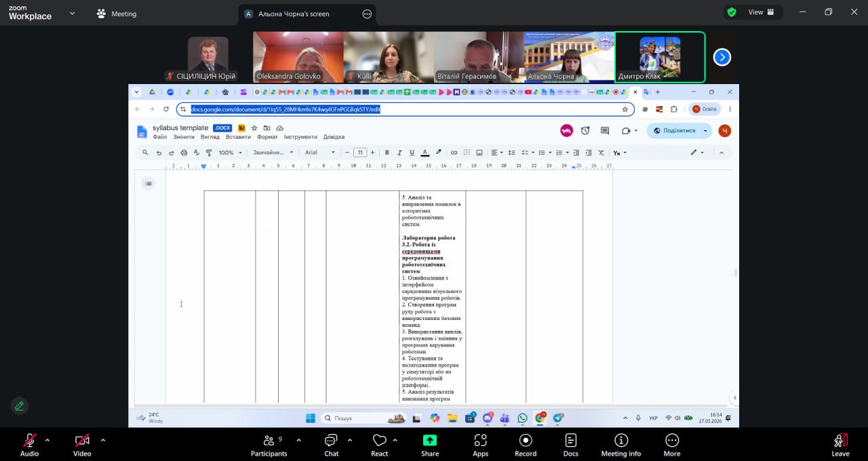The height and width of the screenshot is (461, 868).
Task: Click green Share screen button
Action: pos(430,444)
